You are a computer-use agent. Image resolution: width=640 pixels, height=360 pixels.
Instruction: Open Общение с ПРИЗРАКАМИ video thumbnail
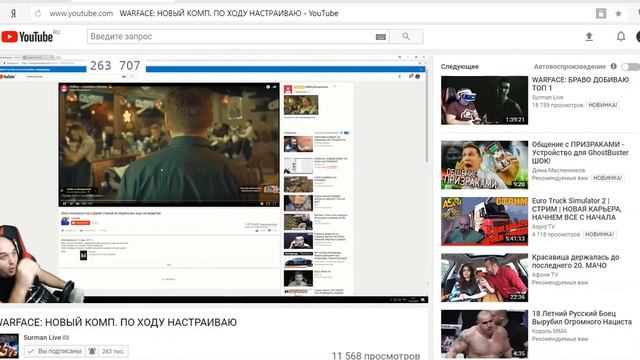click(484, 165)
